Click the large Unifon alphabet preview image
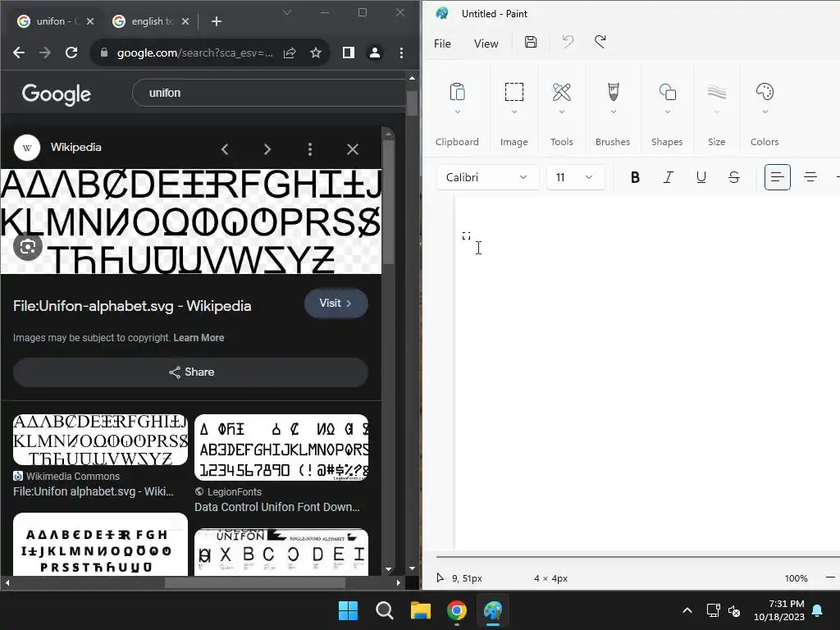 (190, 221)
